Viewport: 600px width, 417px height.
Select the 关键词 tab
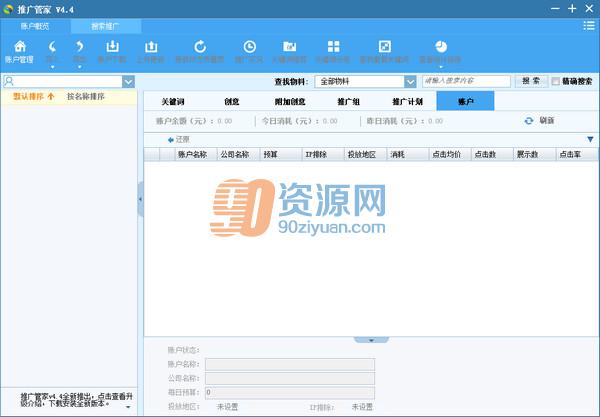tap(173, 102)
